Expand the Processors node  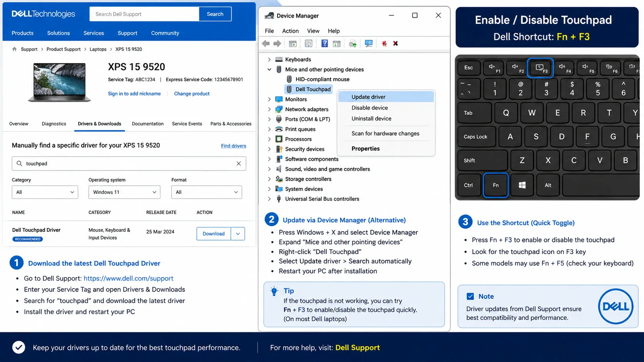click(269, 139)
